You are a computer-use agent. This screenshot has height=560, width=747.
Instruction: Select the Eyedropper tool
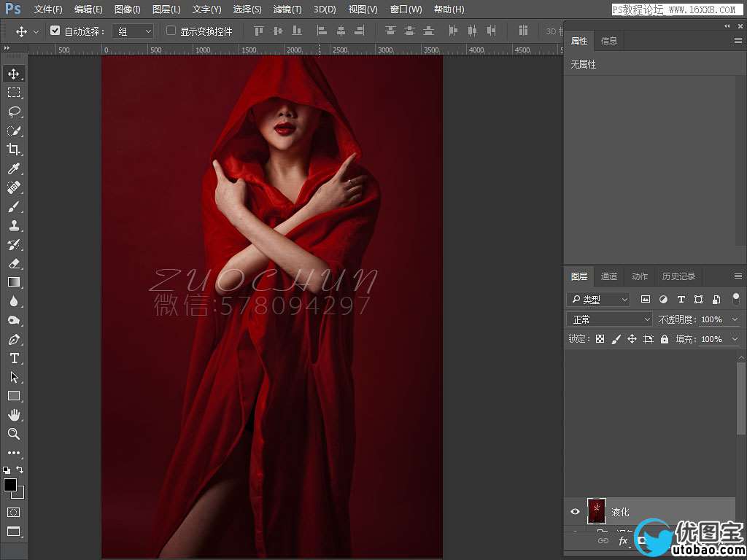click(14, 168)
